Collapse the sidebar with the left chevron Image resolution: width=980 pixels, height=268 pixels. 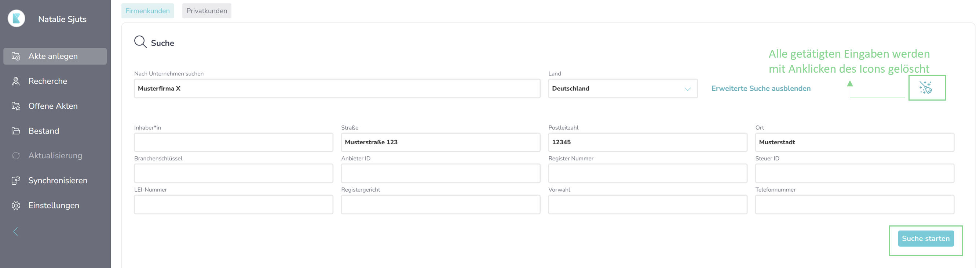(x=16, y=231)
